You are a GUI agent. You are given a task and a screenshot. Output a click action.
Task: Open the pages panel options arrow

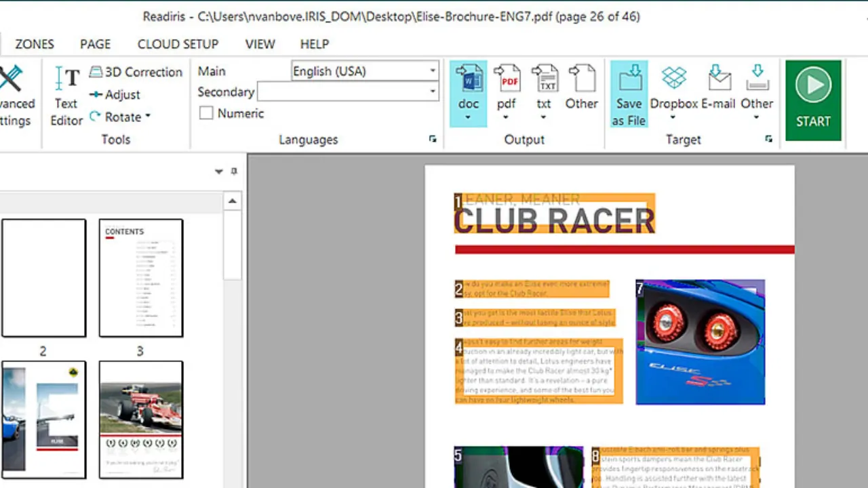tap(219, 171)
